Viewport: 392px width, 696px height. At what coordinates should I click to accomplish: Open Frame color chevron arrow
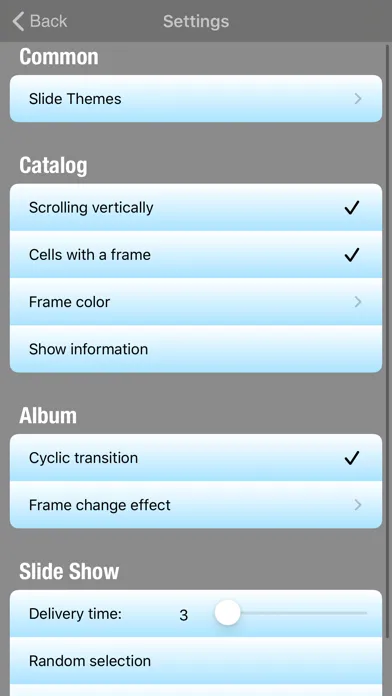point(358,302)
